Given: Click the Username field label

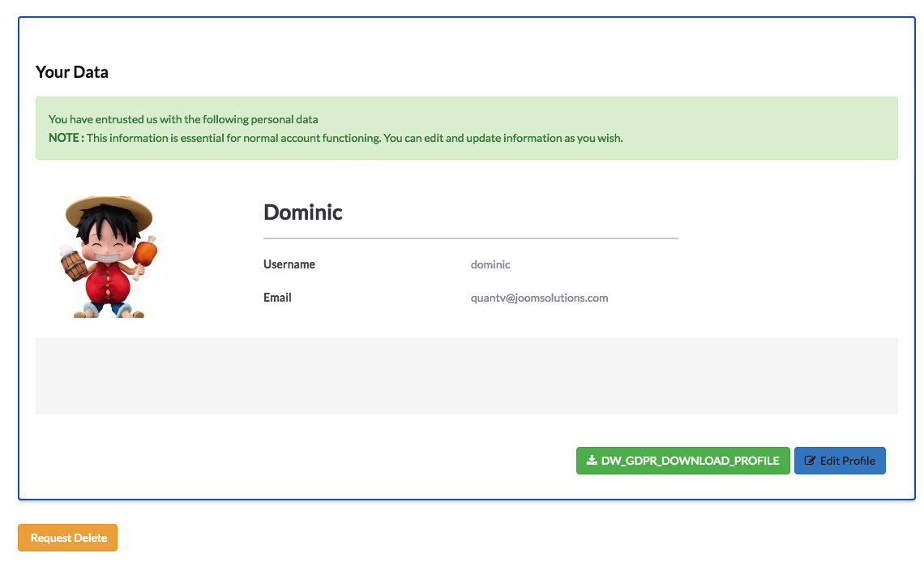Looking at the screenshot, I should click(289, 264).
